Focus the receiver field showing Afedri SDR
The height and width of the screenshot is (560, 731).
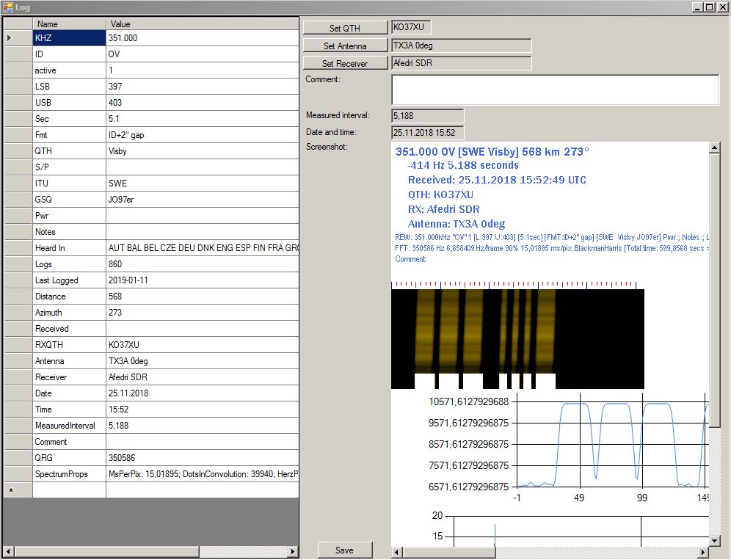point(462,63)
